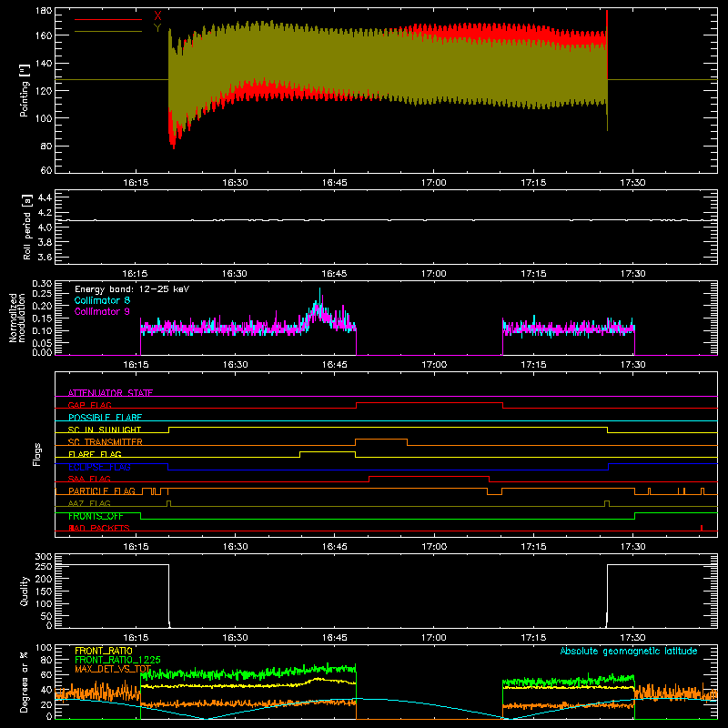Select the SAA_FLAG label
The height and width of the screenshot is (728, 728).
[x=89, y=479]
